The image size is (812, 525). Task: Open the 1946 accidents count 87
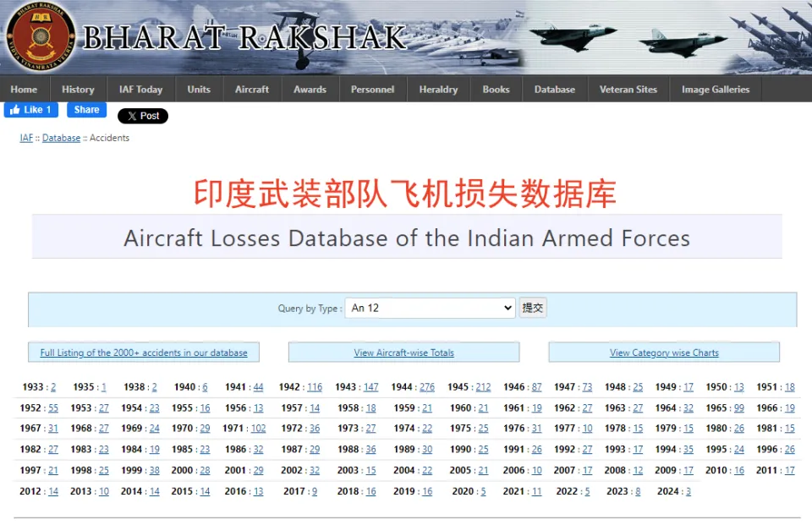(536, 387)
